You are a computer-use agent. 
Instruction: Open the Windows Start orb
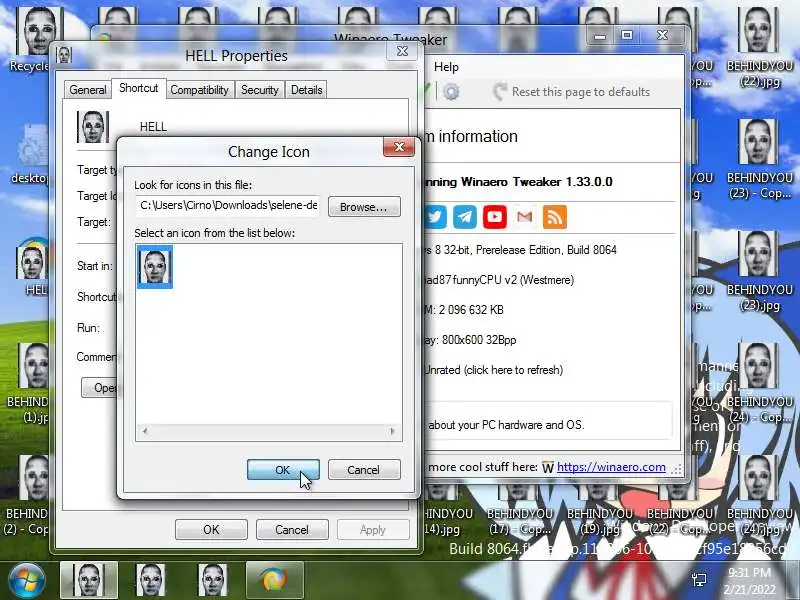(26, 581)
